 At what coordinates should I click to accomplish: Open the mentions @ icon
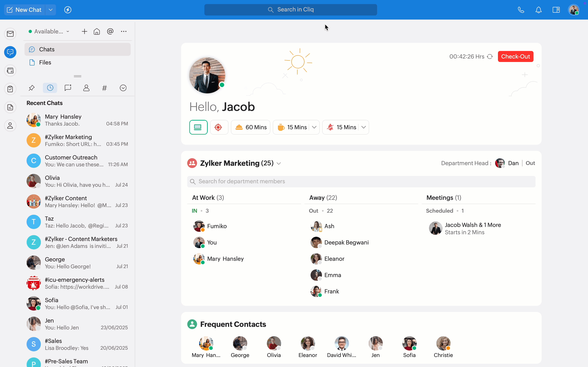[110, 31]
